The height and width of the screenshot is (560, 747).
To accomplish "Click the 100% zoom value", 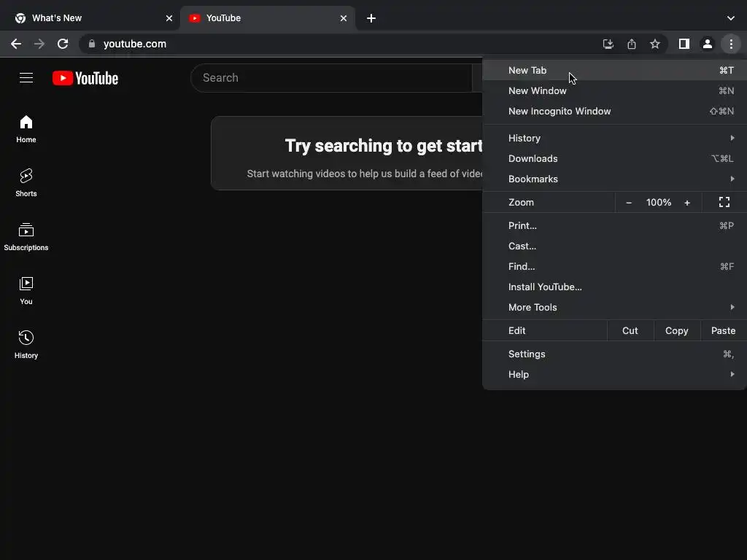I will [x=659, y=203].
